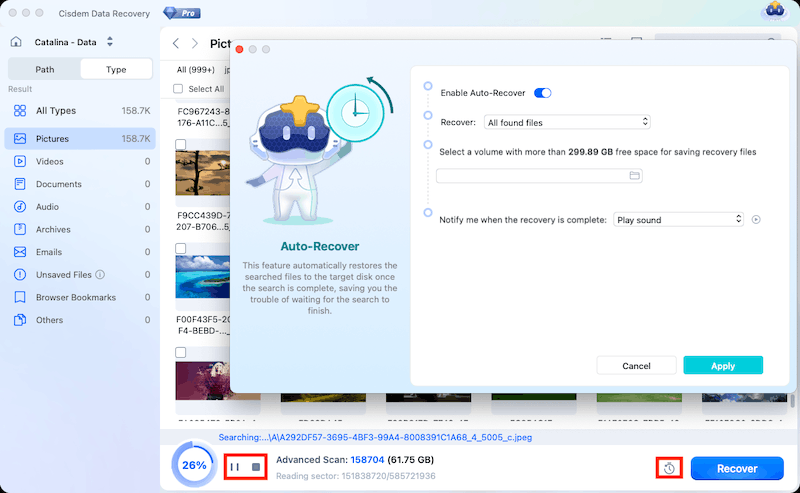
Task: Click the Videos play icon
Action: [20, 161]
